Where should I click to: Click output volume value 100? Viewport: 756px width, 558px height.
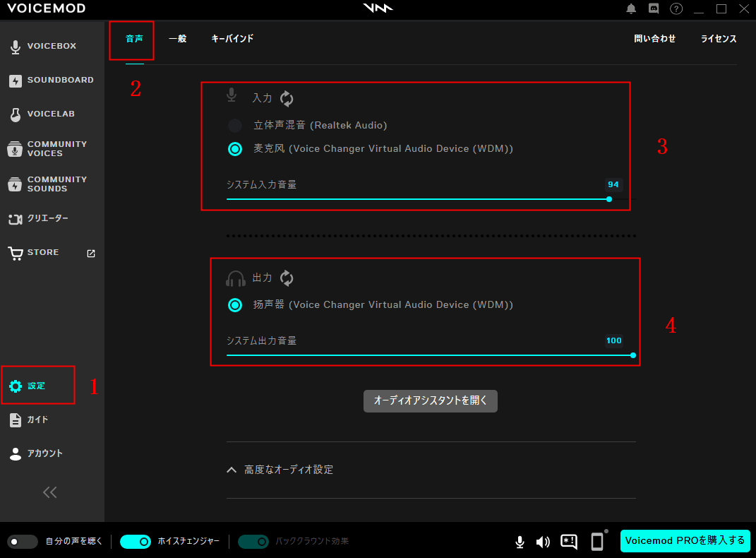[x=614, y=341]
